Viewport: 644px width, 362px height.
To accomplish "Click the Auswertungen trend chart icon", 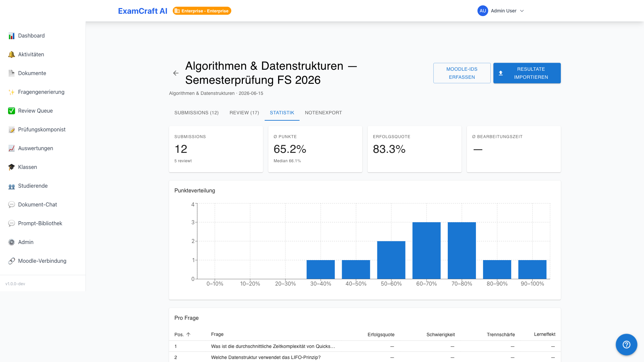I will point(11,148).
